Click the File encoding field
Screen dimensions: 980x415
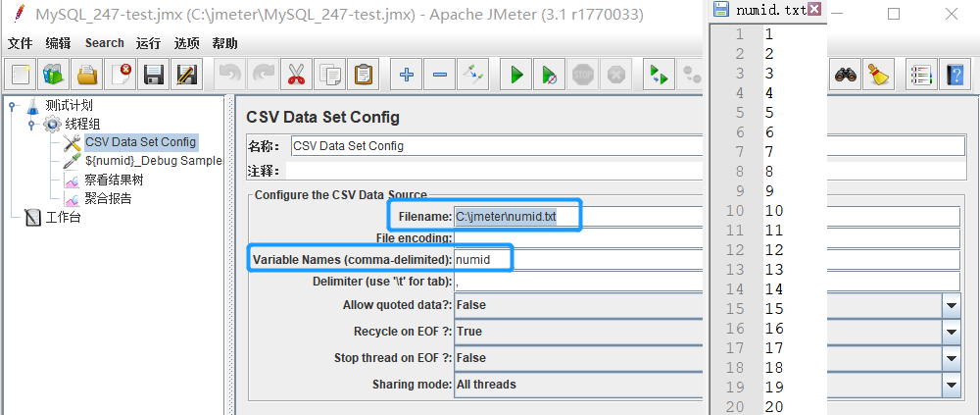coord(707,238)
